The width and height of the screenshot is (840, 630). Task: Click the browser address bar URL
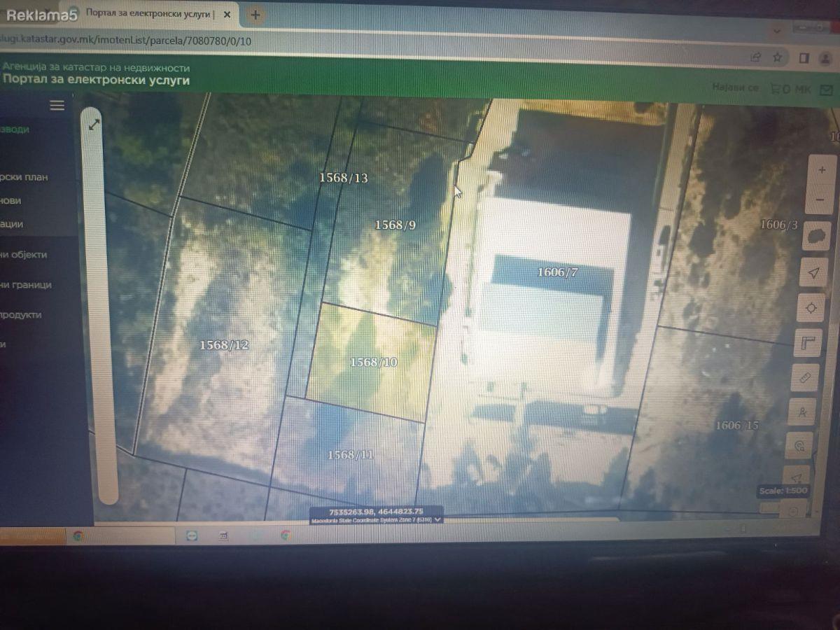[x=126, y=41]
